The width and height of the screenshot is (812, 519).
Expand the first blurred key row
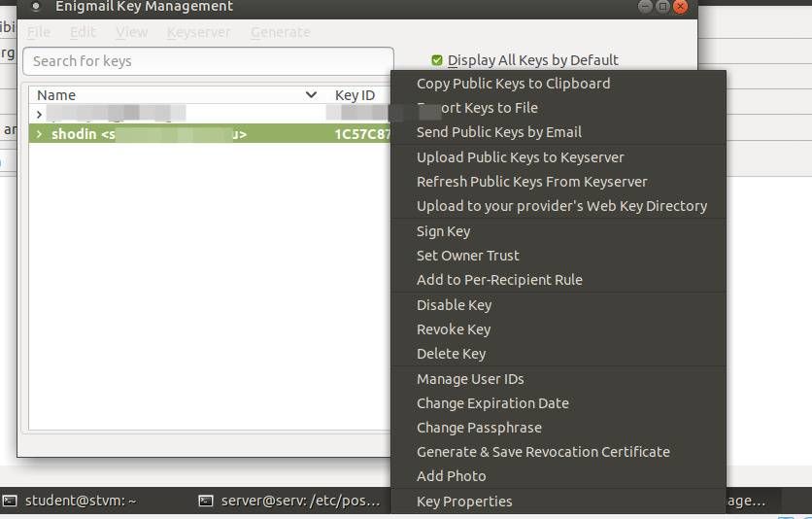point(39,114)
